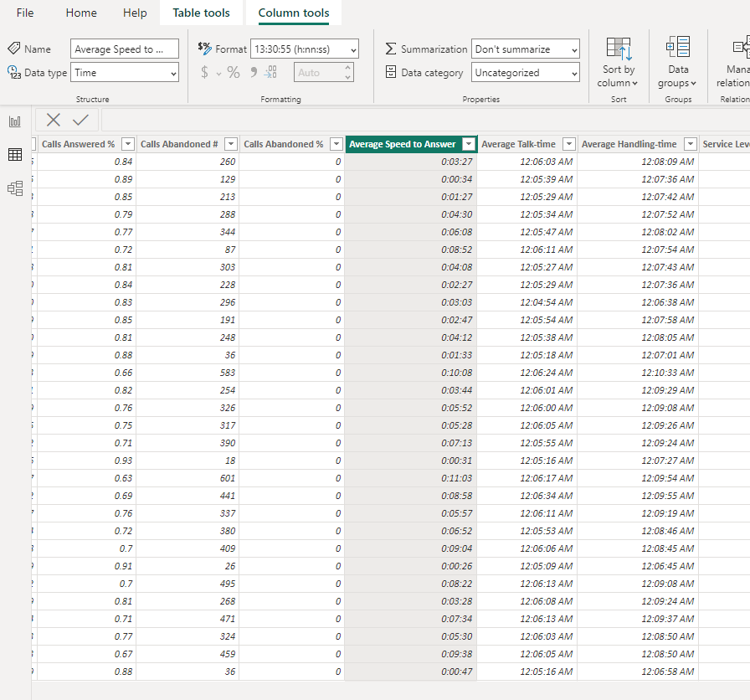Click the Data type clock icon
Screen dimensions: 750x700
pos(14,72)
